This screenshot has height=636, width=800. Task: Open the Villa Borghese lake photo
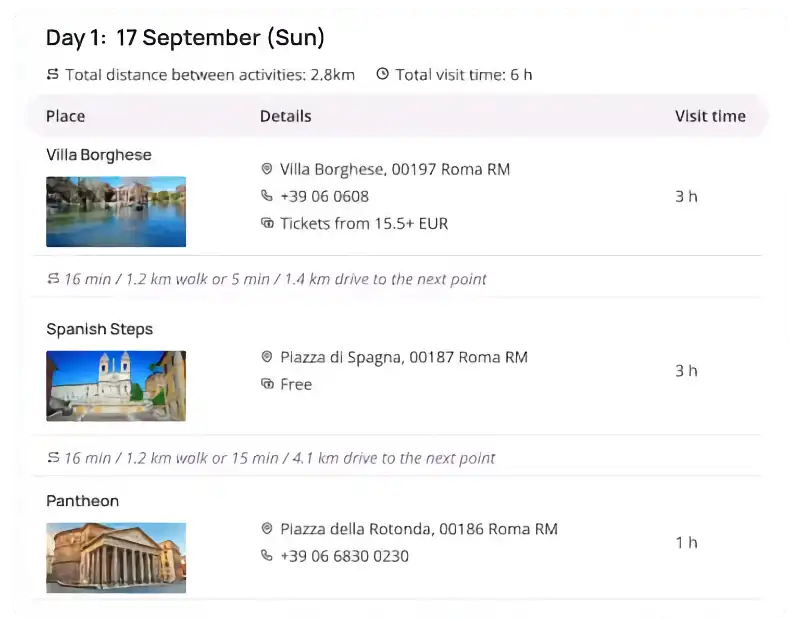point(116,212)
